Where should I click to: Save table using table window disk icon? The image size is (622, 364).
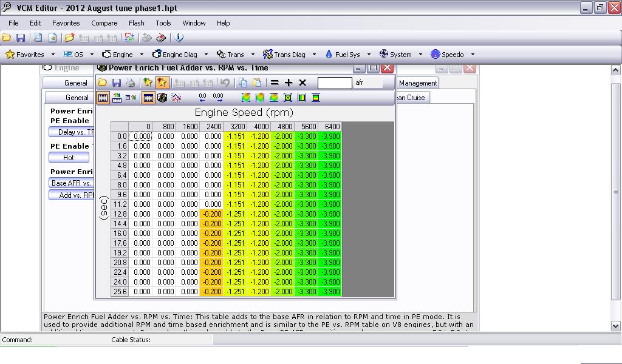click(116, 83)
